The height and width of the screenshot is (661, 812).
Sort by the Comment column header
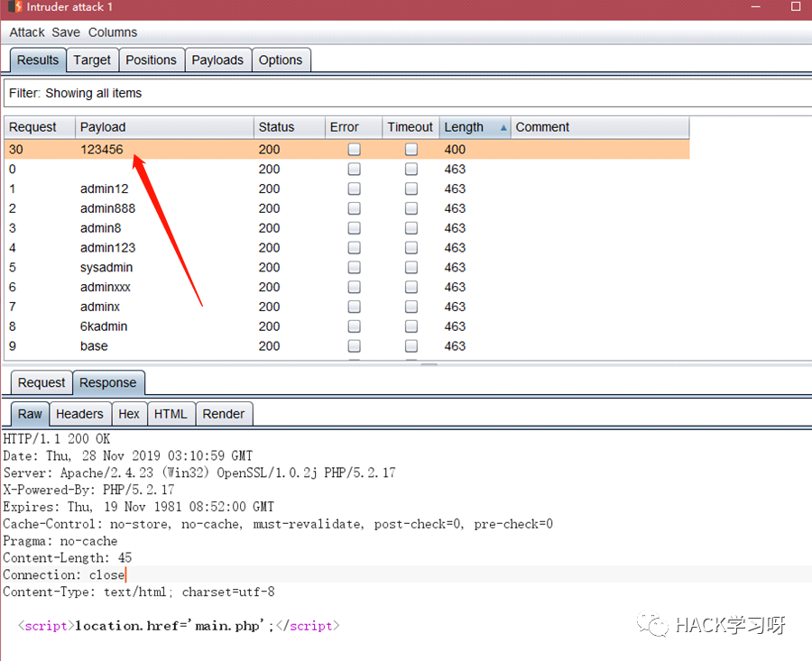tap(600, 127)
